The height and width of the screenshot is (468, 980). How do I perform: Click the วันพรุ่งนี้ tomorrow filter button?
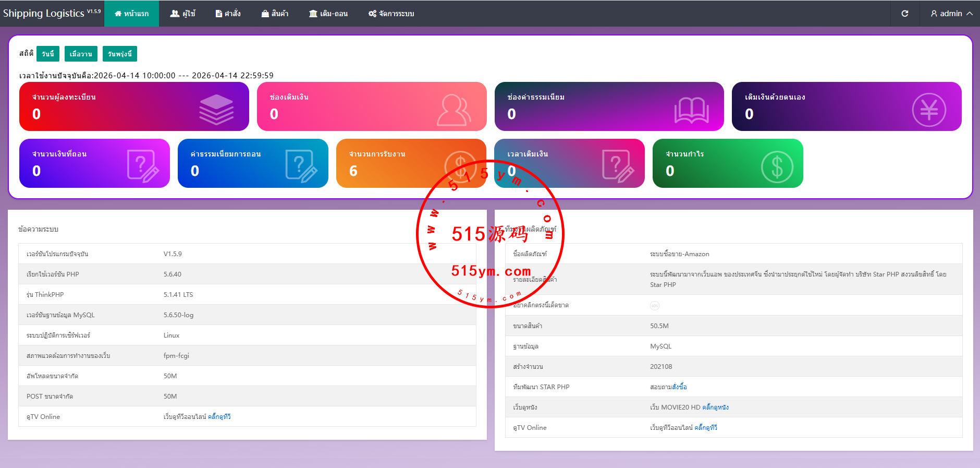[x=119, y=54]
